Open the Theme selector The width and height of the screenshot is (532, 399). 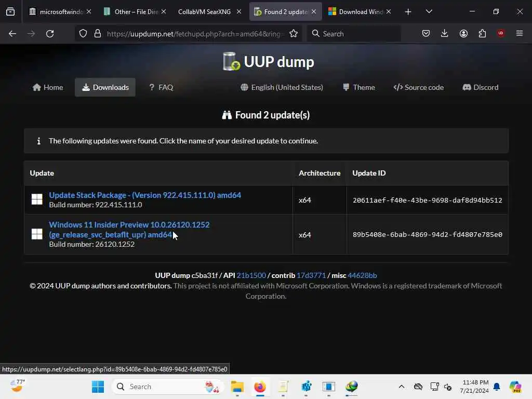point(359,87)
